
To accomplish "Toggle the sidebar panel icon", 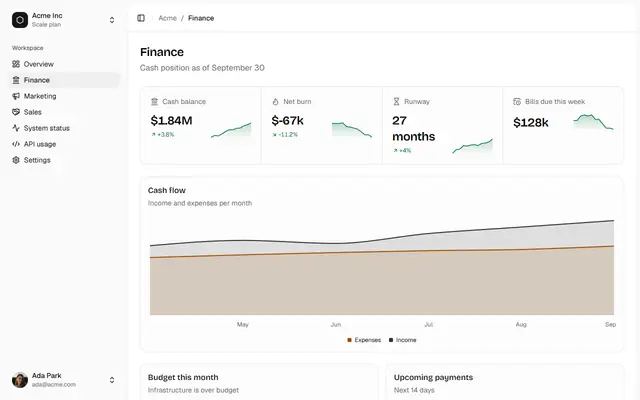I will pyautogui.click(x=141, y=18).
